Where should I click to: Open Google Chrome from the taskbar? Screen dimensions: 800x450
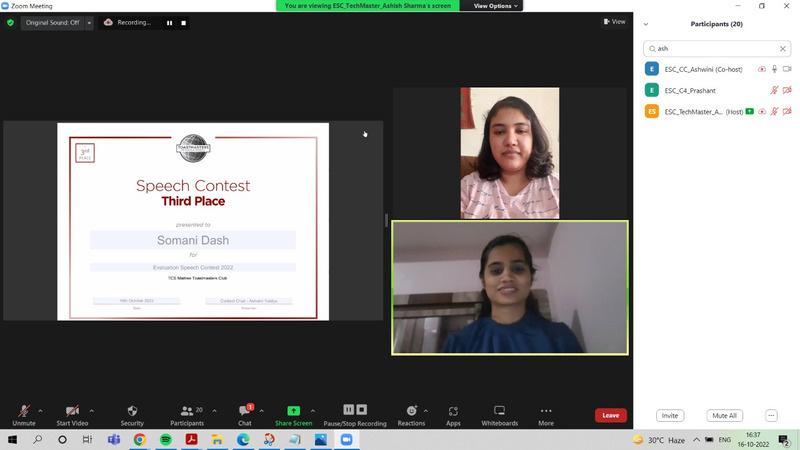[x=140, y=439]
